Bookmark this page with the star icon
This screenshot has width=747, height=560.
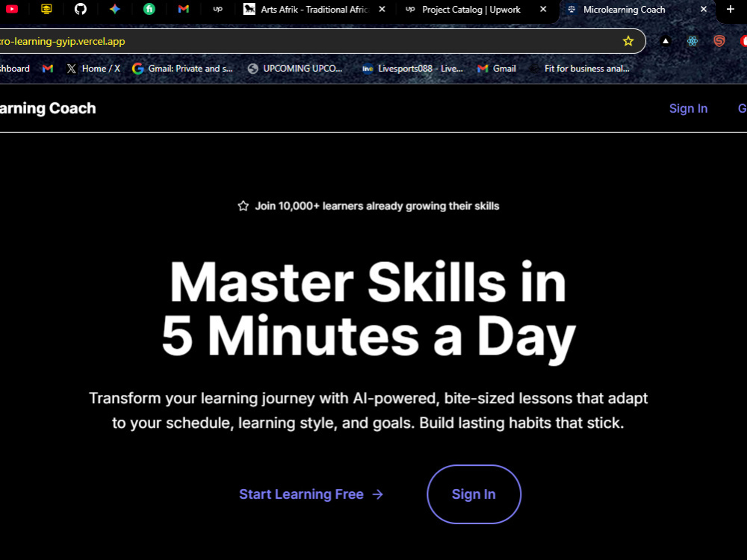(x=628, y=41)
